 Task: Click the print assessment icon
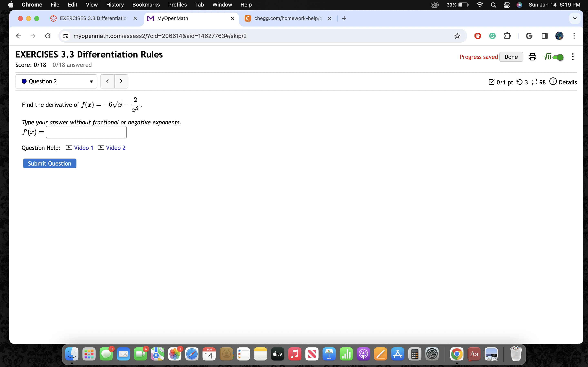point(532,57)
